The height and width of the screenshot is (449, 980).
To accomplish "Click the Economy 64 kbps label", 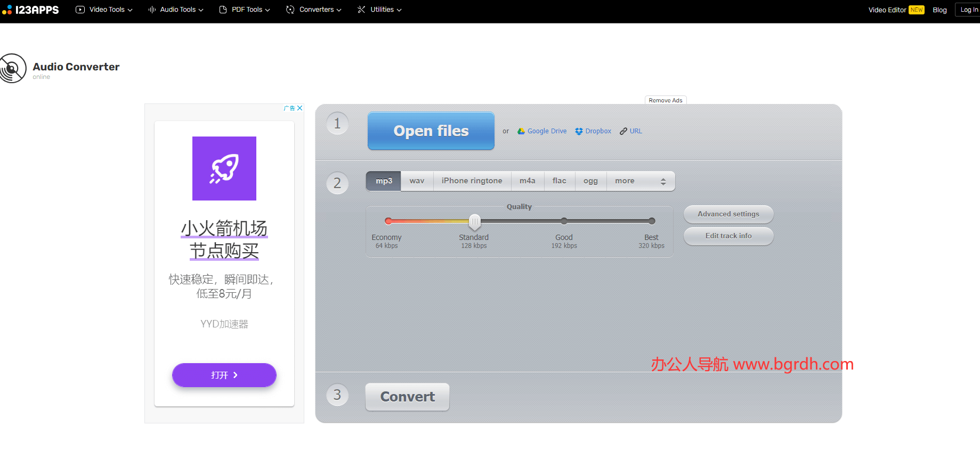I will pyautogui.click(x=386, y=242).
